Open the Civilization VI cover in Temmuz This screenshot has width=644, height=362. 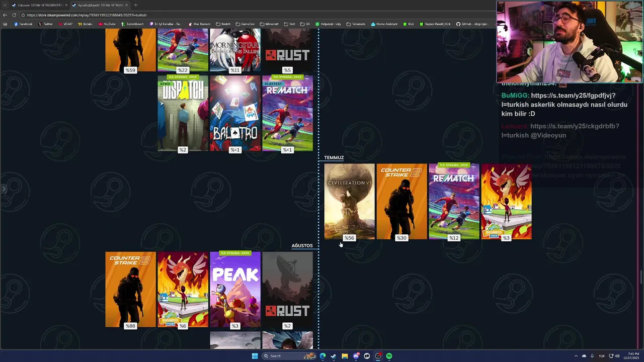(349, 201)
